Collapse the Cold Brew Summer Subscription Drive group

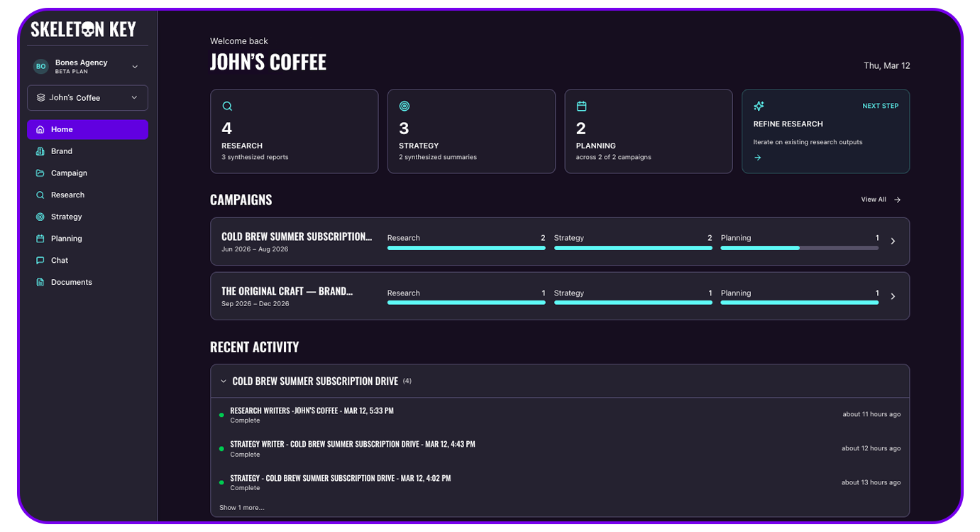pyautogui.click(x=224, y=381)
